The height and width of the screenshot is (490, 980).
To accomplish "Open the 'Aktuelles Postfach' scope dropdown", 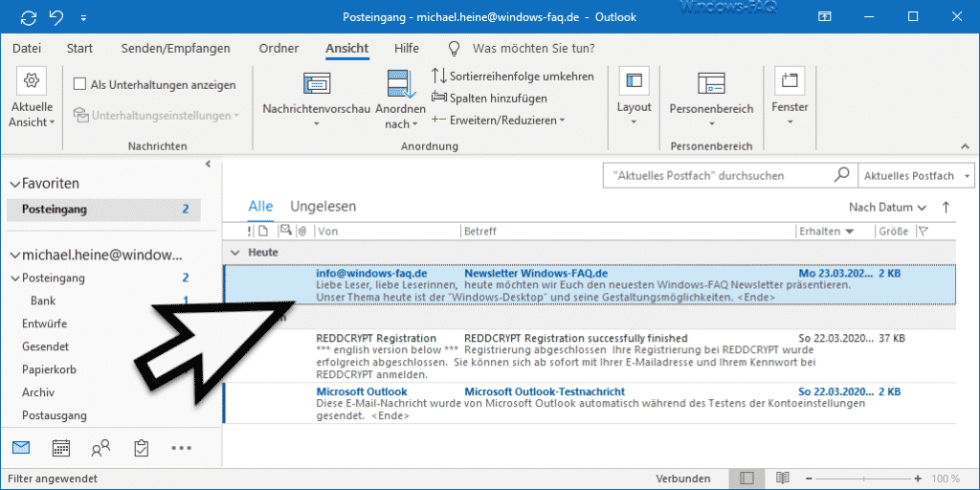I will point(917,176).
